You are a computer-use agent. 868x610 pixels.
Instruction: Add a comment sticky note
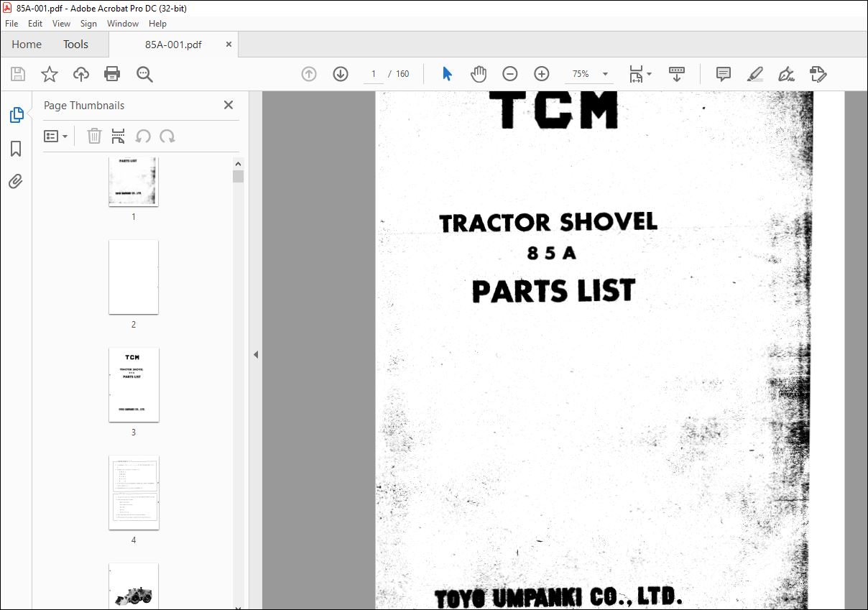pyautogui.click(x=724, y=74)
